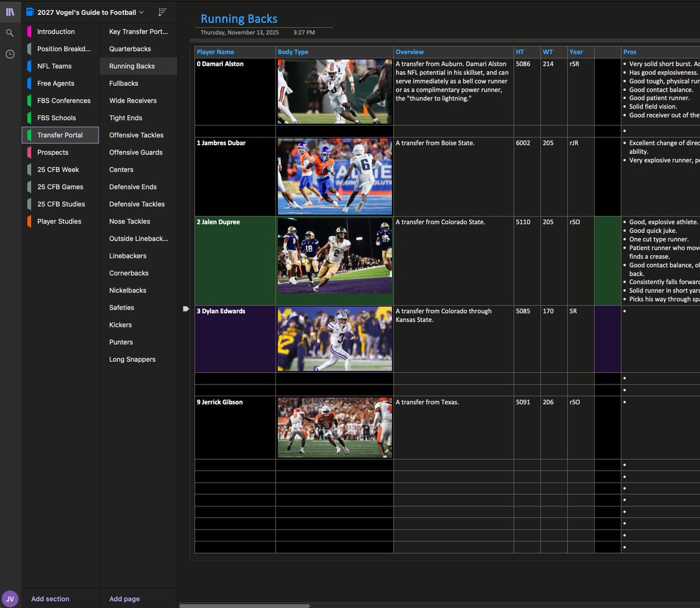Click the horizontal scrollbar at page bottom
700x608 pixels.
244,606
